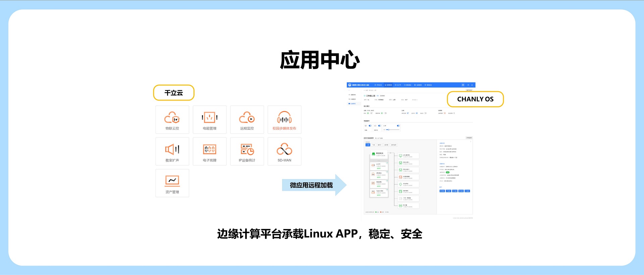Collapse the device info panel chevron
Viewport: 644px width, 275px height.
471,142
